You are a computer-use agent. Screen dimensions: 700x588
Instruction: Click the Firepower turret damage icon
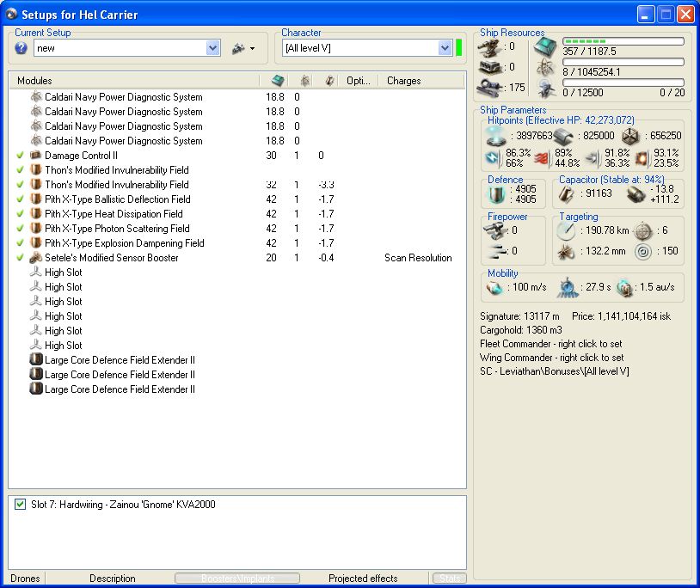494,230
